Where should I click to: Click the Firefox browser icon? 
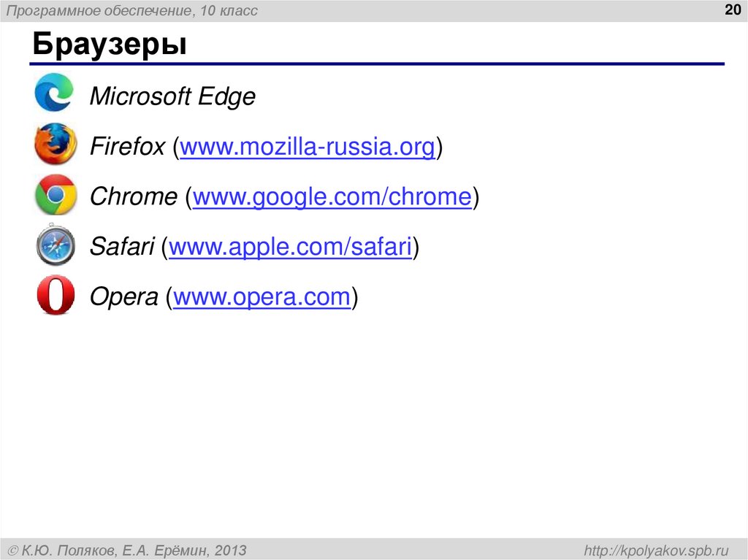pyautogui.click(x=55, y=145)
